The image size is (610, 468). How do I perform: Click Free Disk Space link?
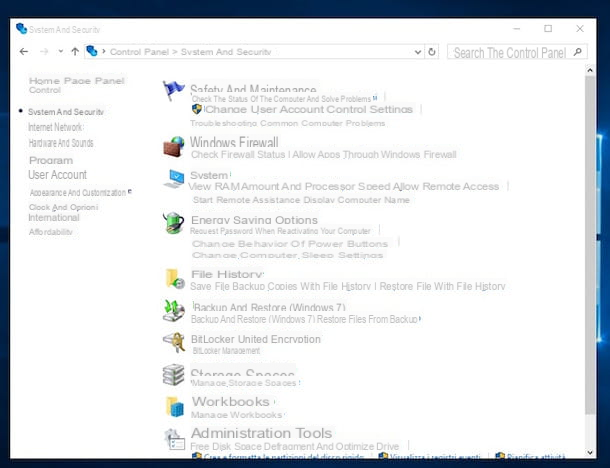tap(227, 446)
